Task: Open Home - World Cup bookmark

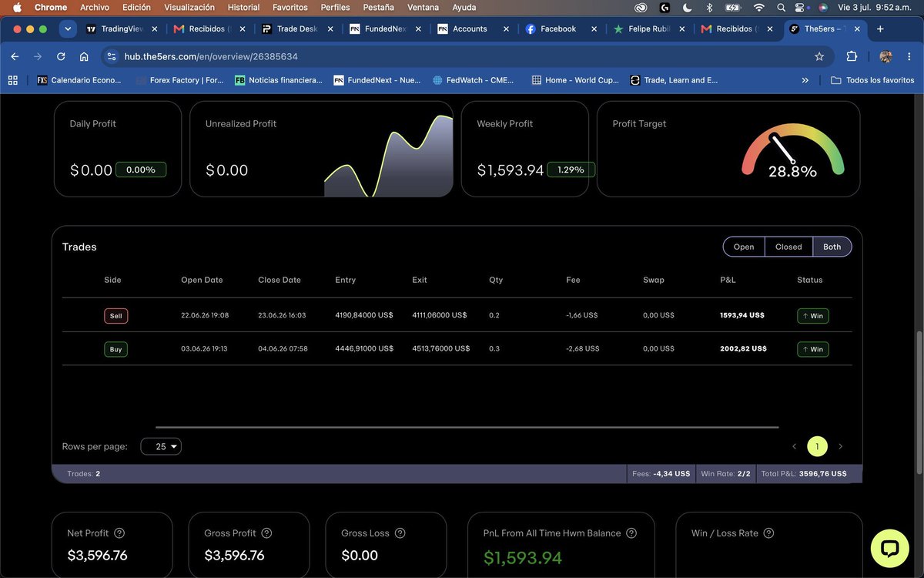Action: point(575,79)
